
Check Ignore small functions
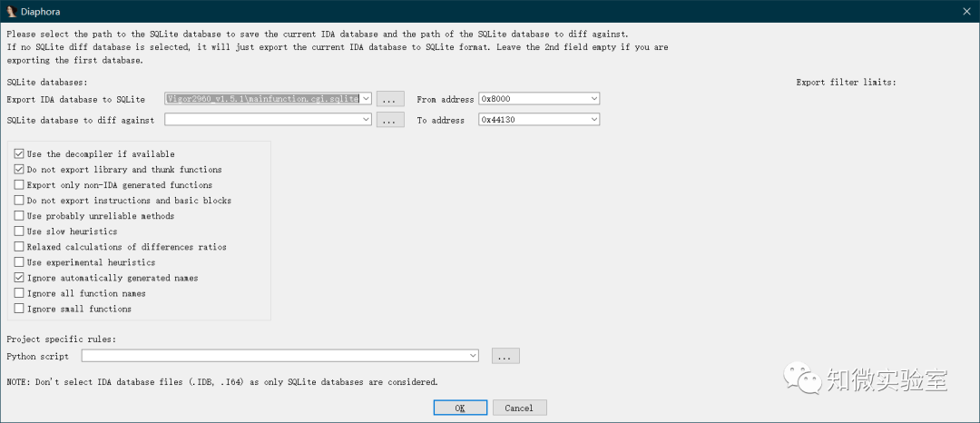pos(19,309)
